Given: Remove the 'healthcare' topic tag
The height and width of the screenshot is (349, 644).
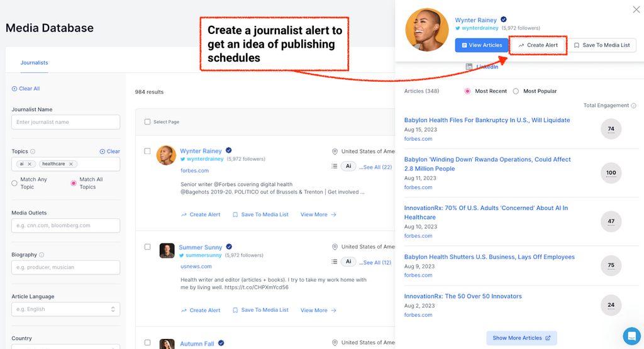Looking at the screenshot, I should [71, 164].
